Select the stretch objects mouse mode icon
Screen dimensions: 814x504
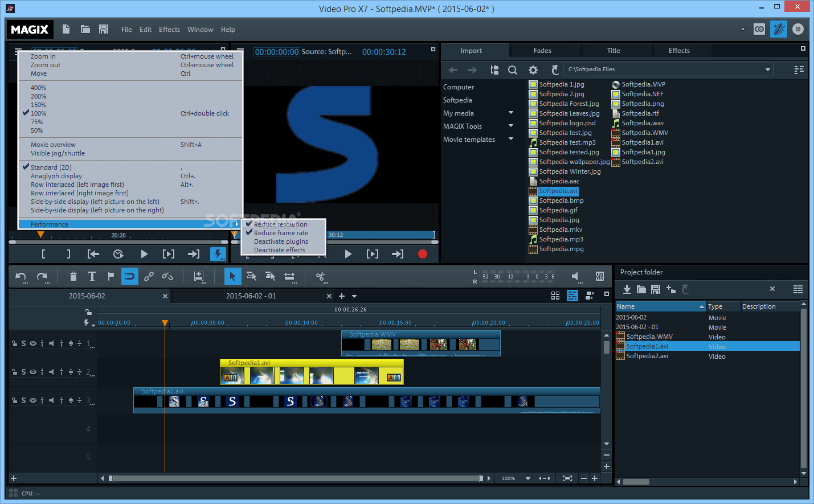click(289, 277)
